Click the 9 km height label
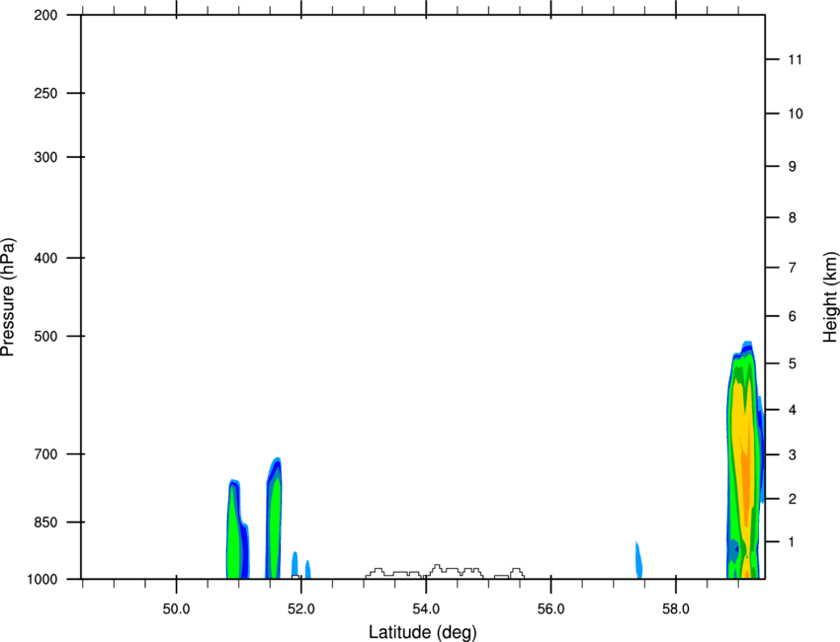Viewport: 840px width, 642px height. click(793, 167)
